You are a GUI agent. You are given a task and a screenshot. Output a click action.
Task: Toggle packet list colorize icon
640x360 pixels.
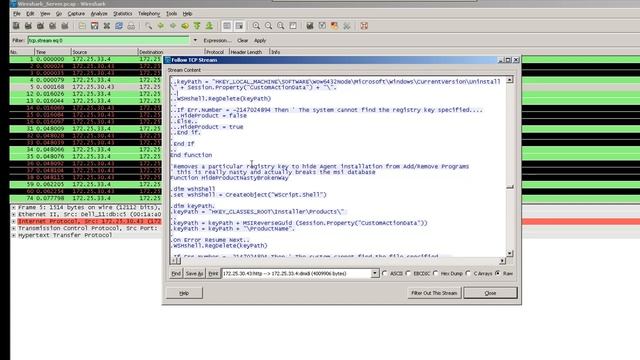(x=227, y=26)
